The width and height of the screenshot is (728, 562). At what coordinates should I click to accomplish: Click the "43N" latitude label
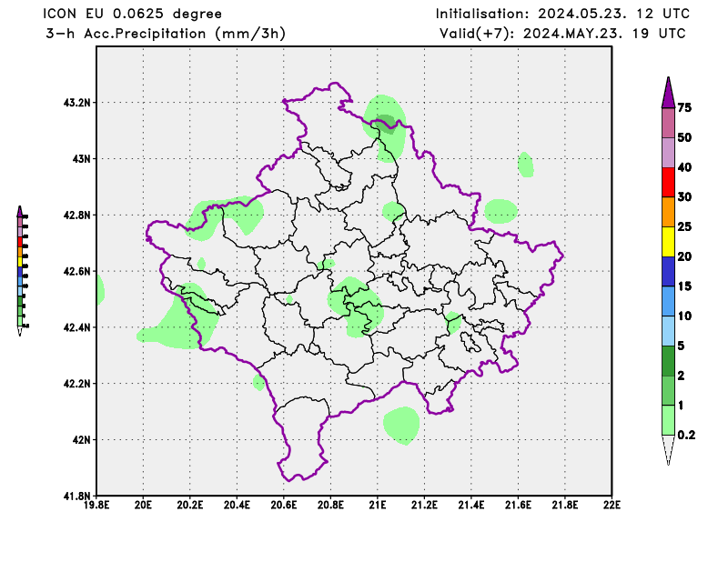pos(82,159)
